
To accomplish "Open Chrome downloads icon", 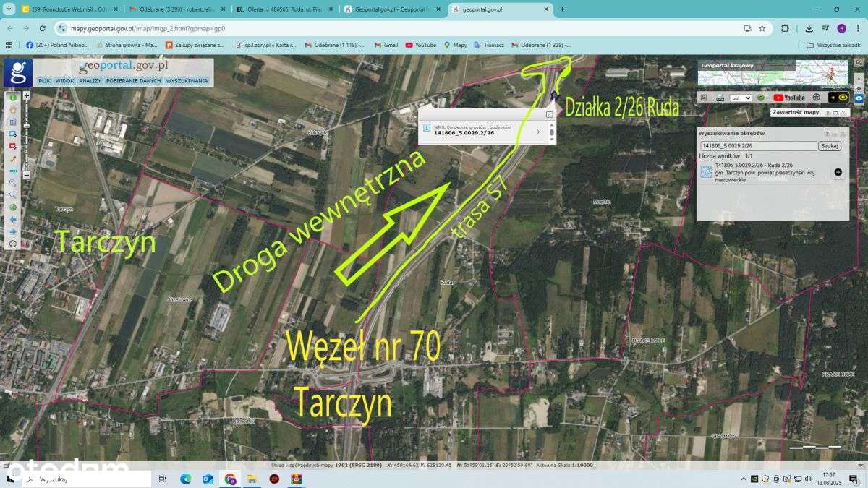I will point(809,28).
